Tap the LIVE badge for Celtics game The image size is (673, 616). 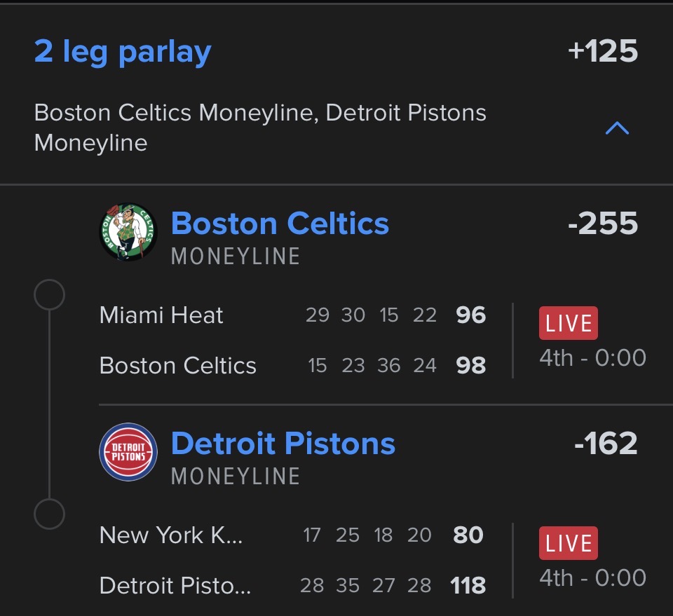click(x=568, y=324)
